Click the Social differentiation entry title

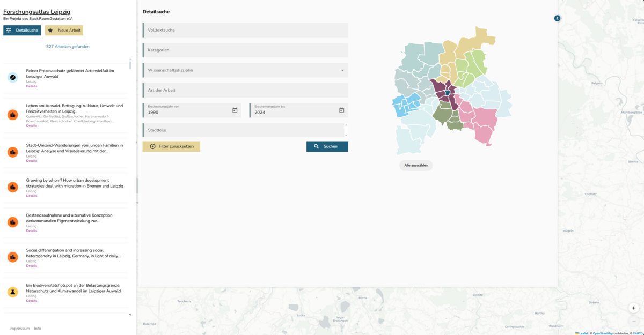(74, 253)
